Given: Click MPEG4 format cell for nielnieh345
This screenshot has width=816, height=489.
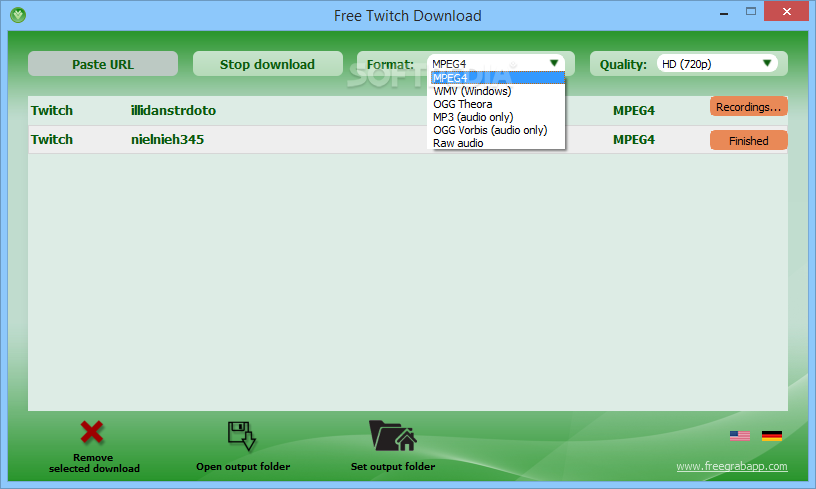Looking at the screenshot, I should point(633,140).
